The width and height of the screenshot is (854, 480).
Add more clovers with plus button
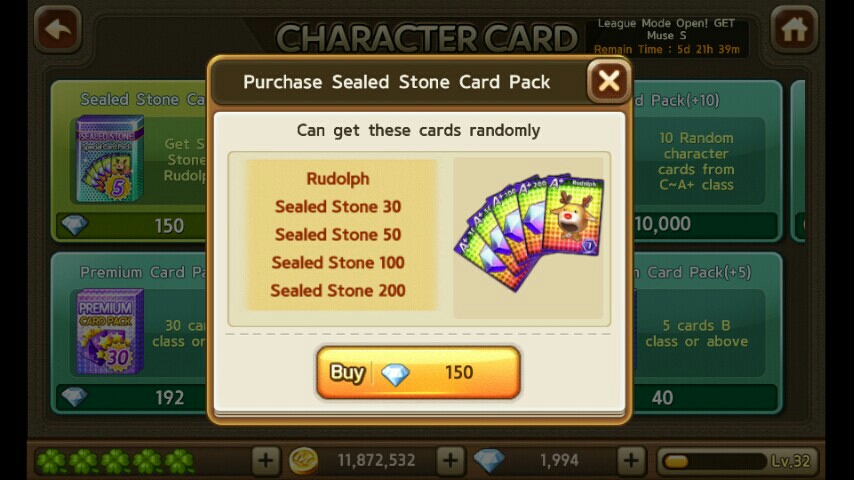click(266, 461)
